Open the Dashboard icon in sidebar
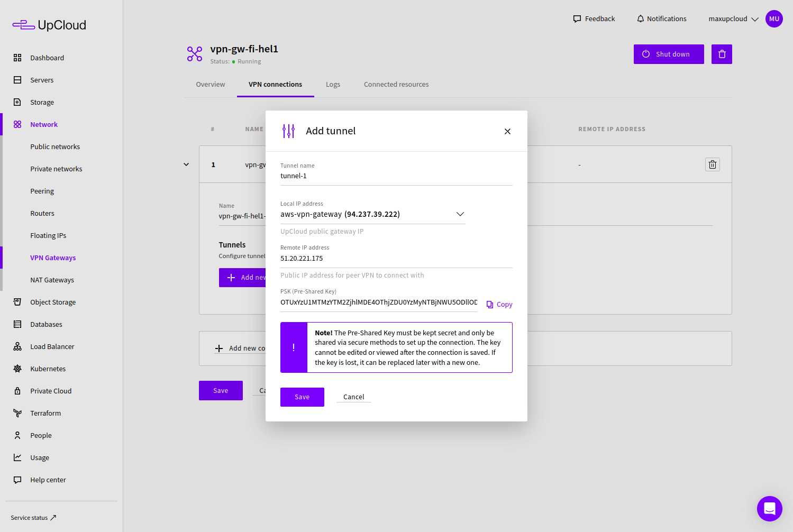The width and height of the screenshot is (793, 532). coord(17,58)
